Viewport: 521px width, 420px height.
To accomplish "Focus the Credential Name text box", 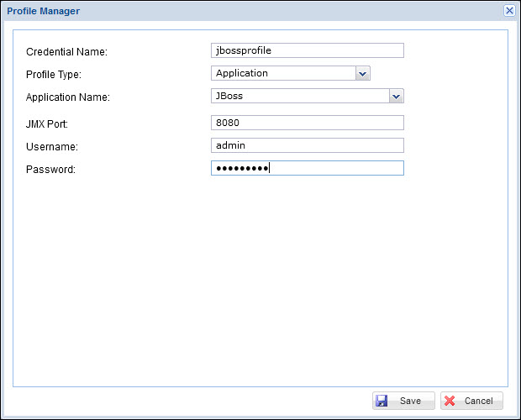I will coord(307,50).
